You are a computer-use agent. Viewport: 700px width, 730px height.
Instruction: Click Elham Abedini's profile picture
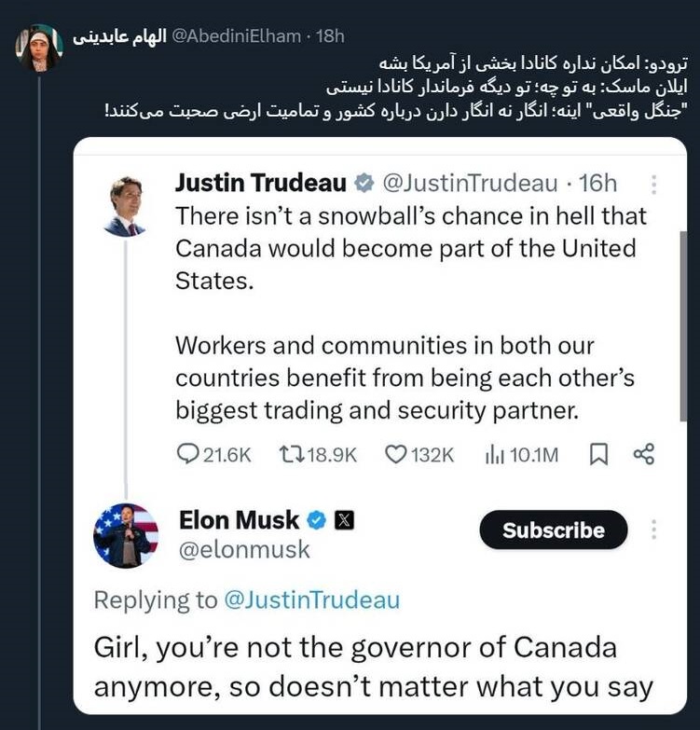point(38,48)
